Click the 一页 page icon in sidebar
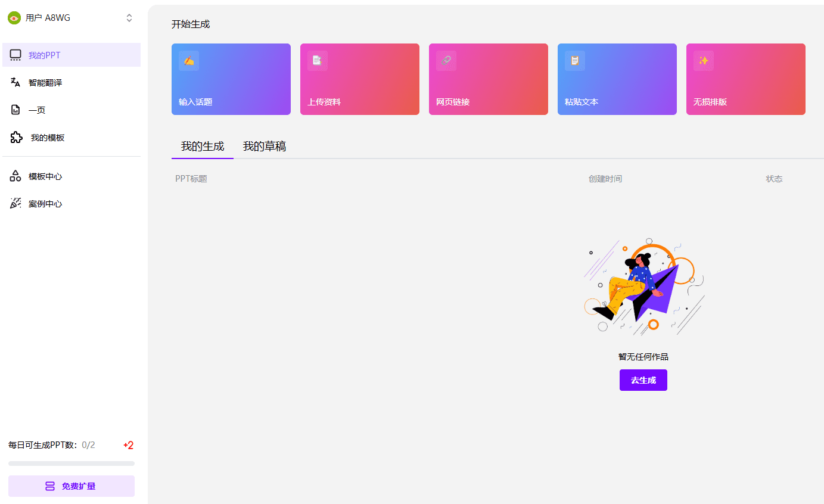Screen dimensions: 824x504 coord(16,110)
